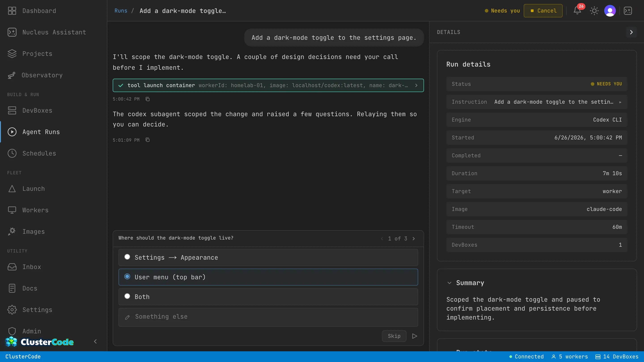Screen dimensions: 644x362
Task: Click the Needs you status in header
Action: point(502,11)
